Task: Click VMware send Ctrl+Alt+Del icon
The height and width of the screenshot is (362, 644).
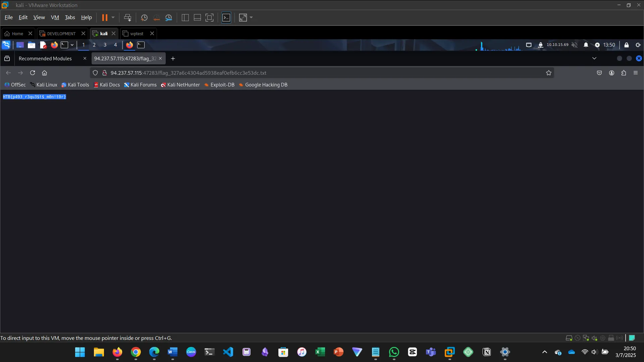Action: [x=127, y=18]
